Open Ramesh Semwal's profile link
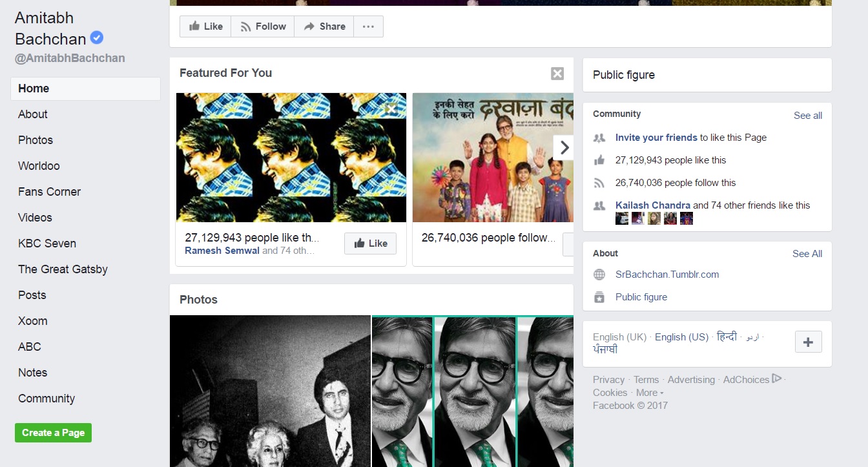Viewport: 868px width, 467px height. pos(222,251)
